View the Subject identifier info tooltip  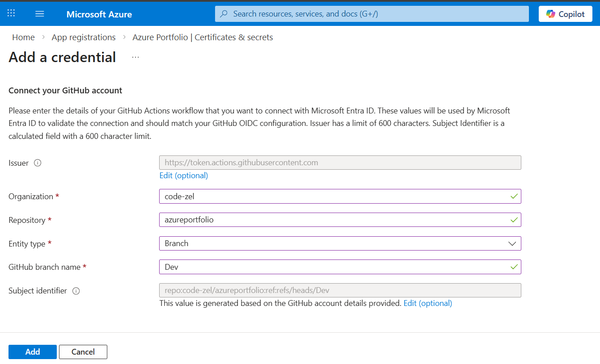pos(76,291)
